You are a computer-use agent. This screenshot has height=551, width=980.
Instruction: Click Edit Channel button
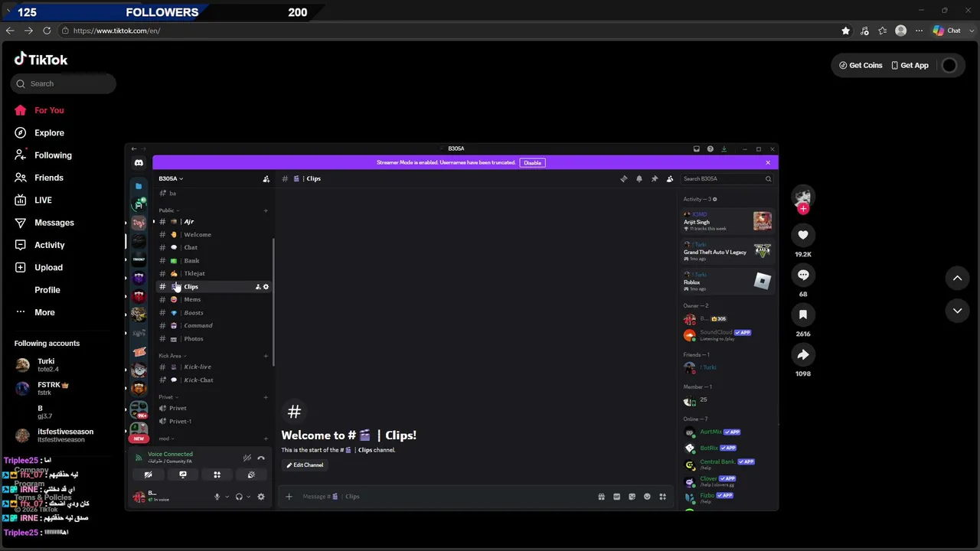point(305,465)
